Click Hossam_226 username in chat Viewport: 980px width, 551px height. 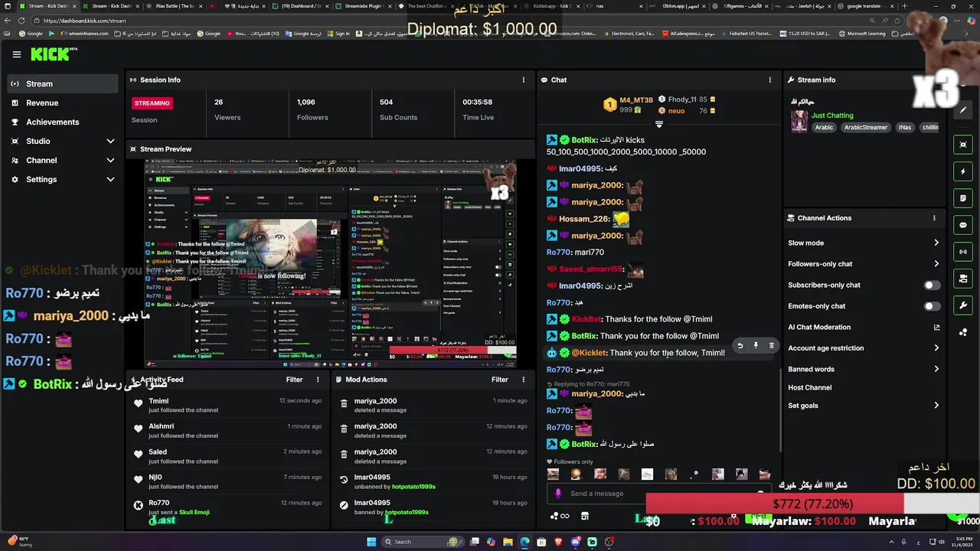click(x=585, y=219)
